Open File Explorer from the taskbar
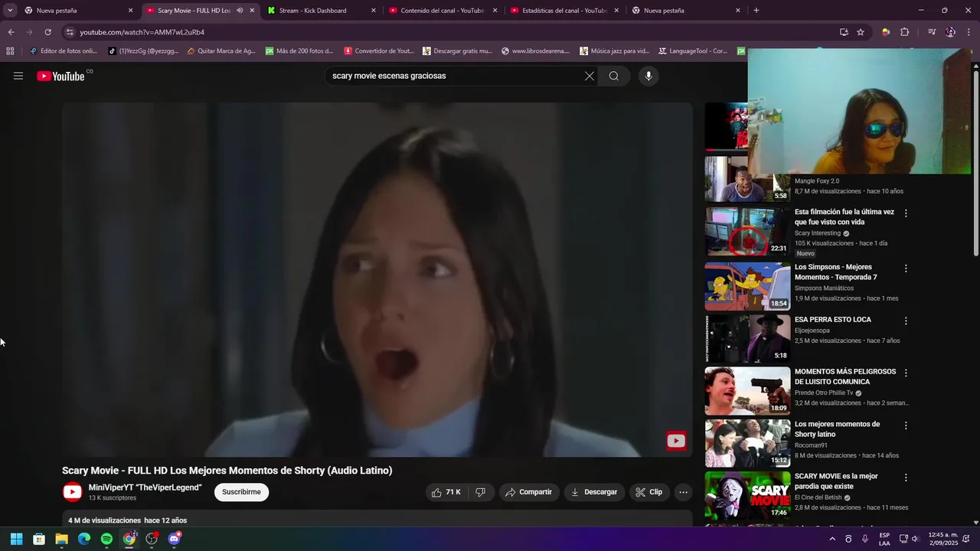Image resolution: width=980 pixels, height=551 pixels. tap(61, 539)
